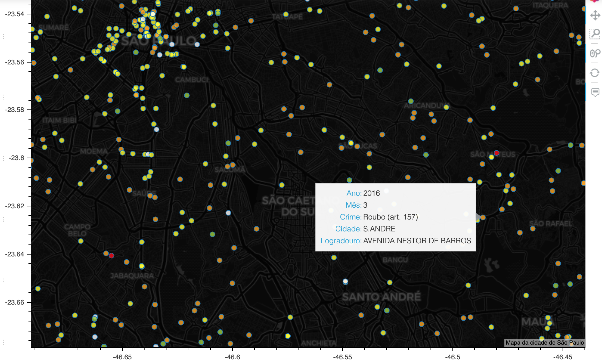Click the Bokeh logo at toolbar top
This screenshot has width=602, height=364.
click(x=595, y=1)
